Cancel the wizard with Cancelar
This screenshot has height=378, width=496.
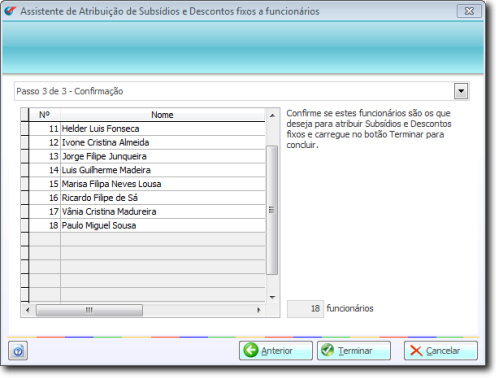[441, 350]
